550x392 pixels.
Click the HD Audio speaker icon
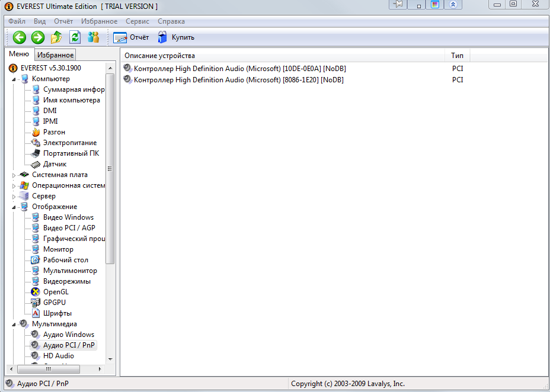coord(36,356)
